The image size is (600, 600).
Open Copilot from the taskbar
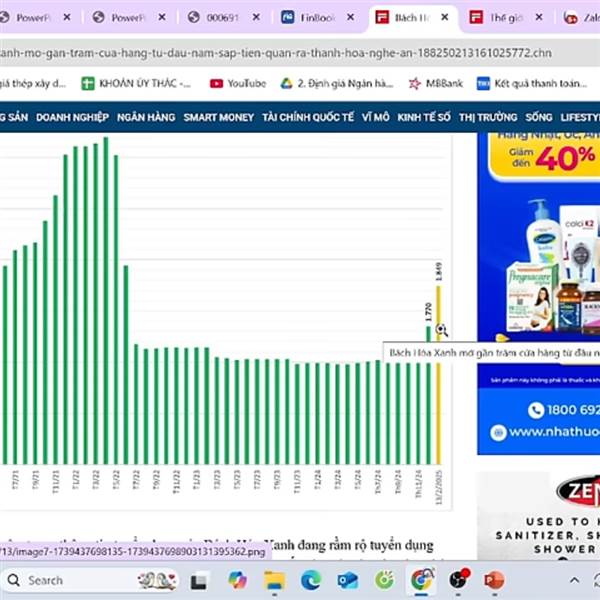pos(237,580)
